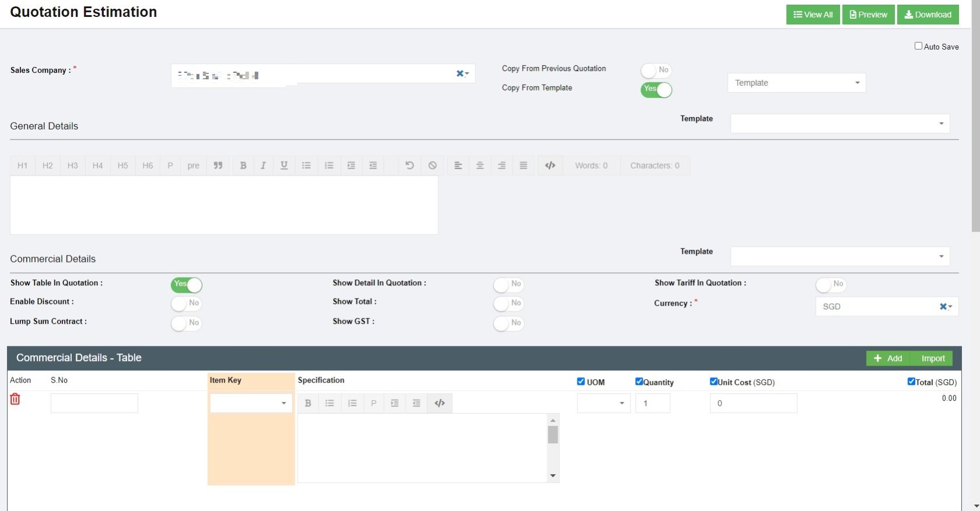The width and height of the screenshot is (980, 511).
Task: Click the Import button in table header
Action: coord(933,358)
